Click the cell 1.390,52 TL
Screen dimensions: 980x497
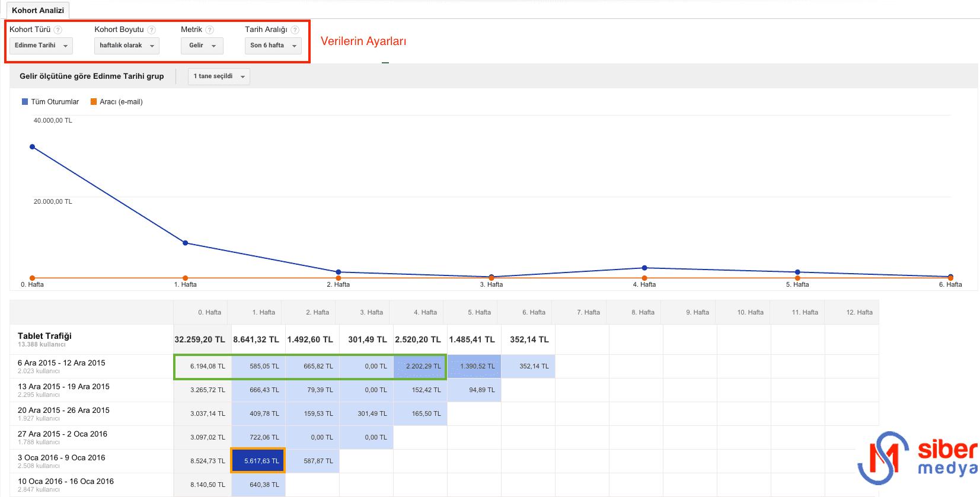click(x=474, y=367)
